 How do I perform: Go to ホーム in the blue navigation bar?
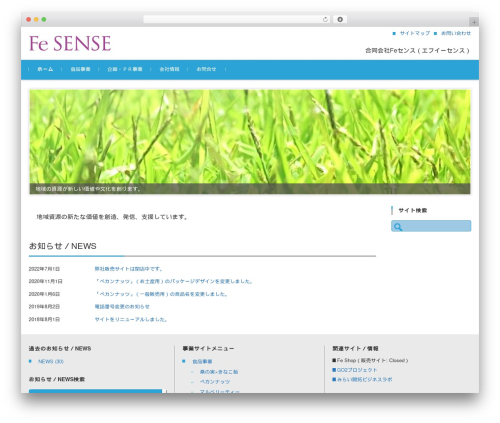45,69
